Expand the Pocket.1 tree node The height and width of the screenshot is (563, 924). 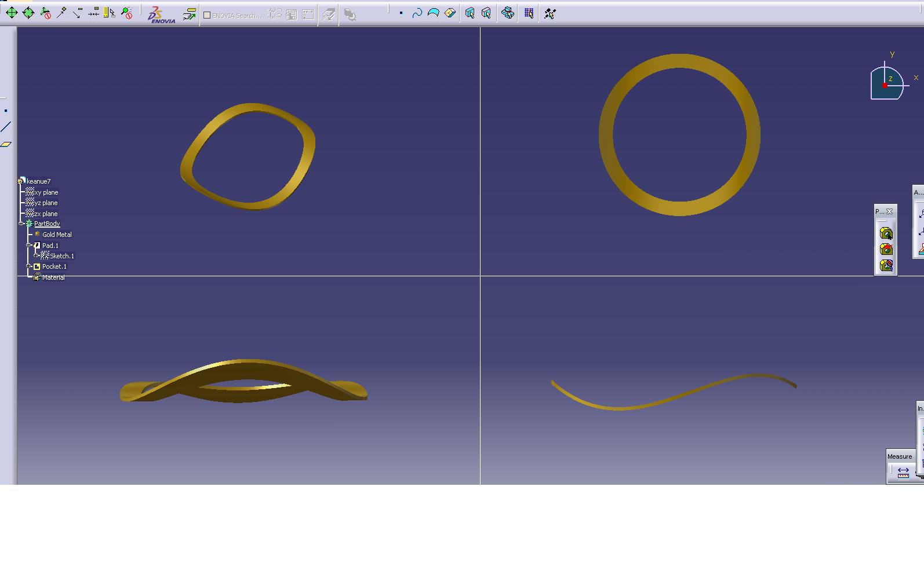(29, 266)
